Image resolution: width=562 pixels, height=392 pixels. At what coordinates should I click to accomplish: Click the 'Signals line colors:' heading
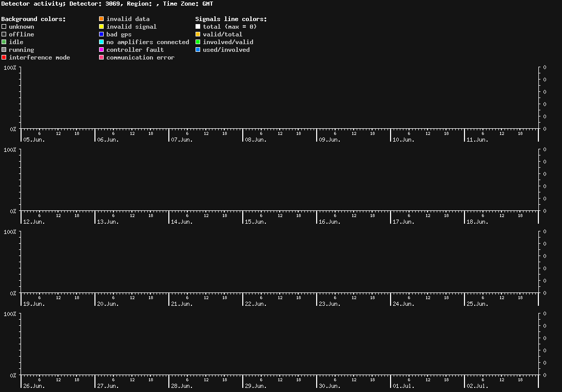pos(231,19)
